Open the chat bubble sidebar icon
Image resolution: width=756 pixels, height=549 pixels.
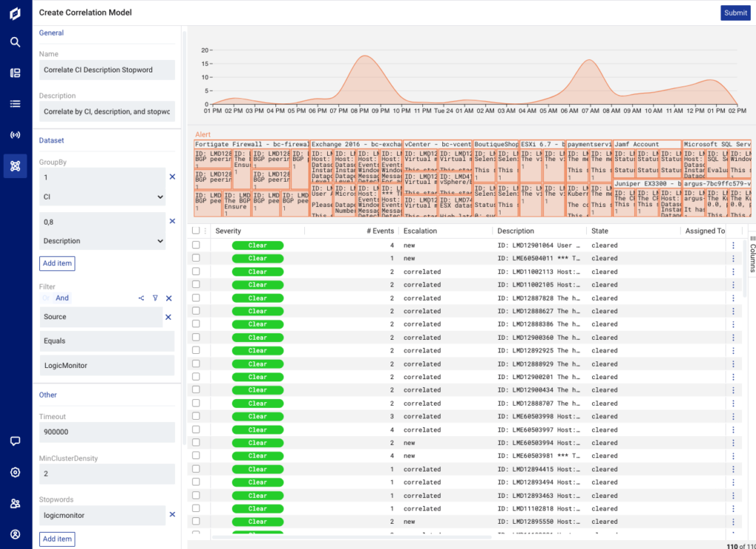pos(16,441)
